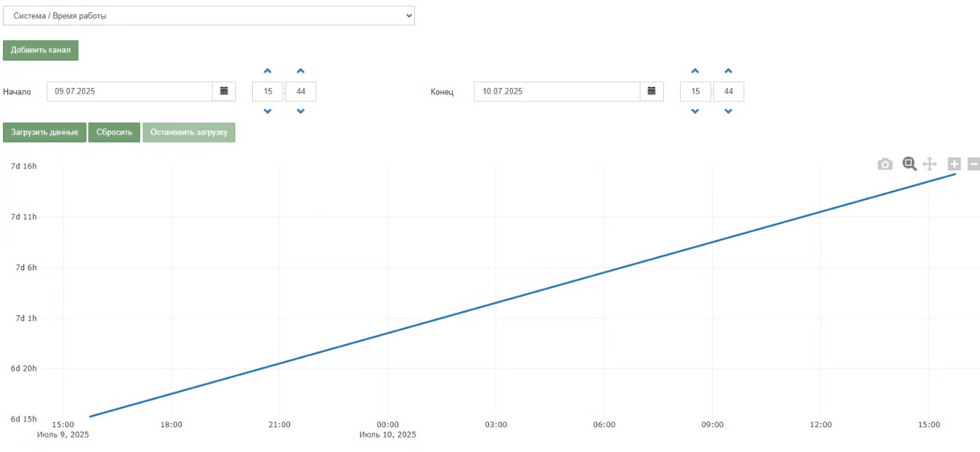Click the 12:00 x-axis tick label
This screenshot has width=980, height=452.
(x=821, y=424)
